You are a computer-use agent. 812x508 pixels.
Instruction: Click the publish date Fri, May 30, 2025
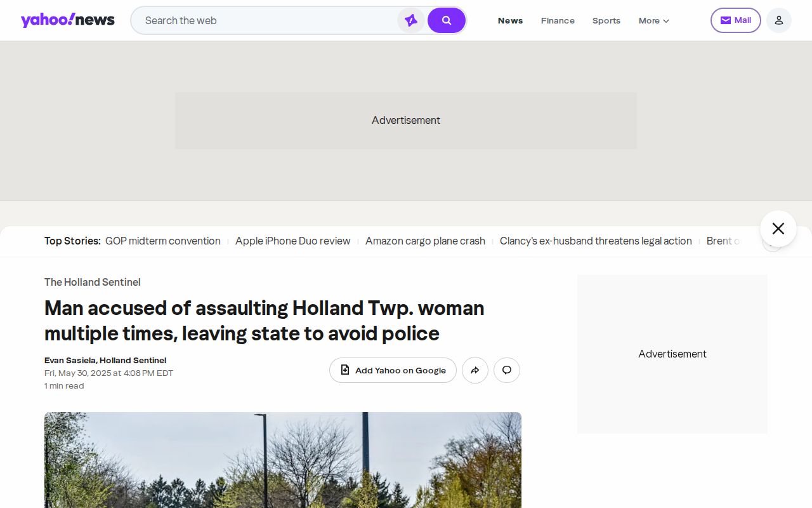(108, 373)
